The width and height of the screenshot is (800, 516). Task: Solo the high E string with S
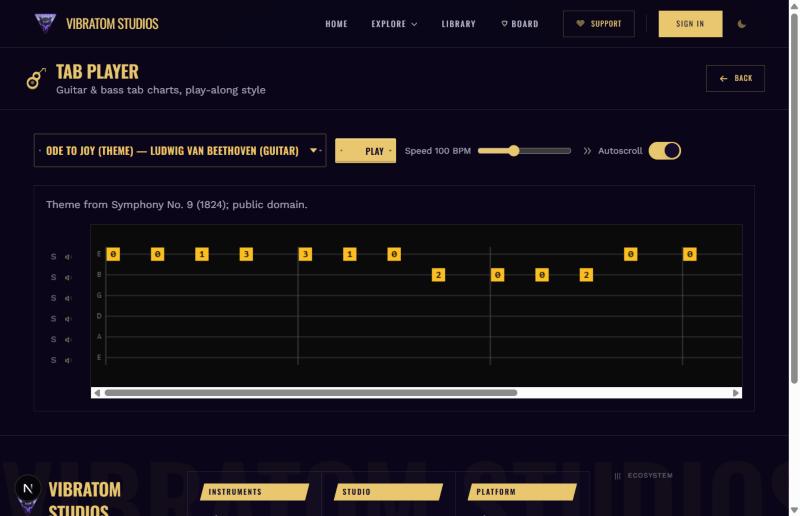pyautogui.click(x=54, y=257)
